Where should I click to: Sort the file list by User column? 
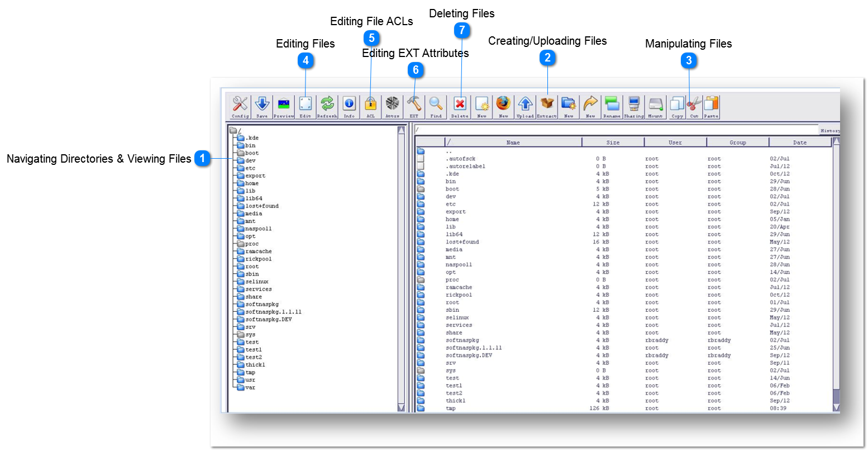tap(675, 143)
